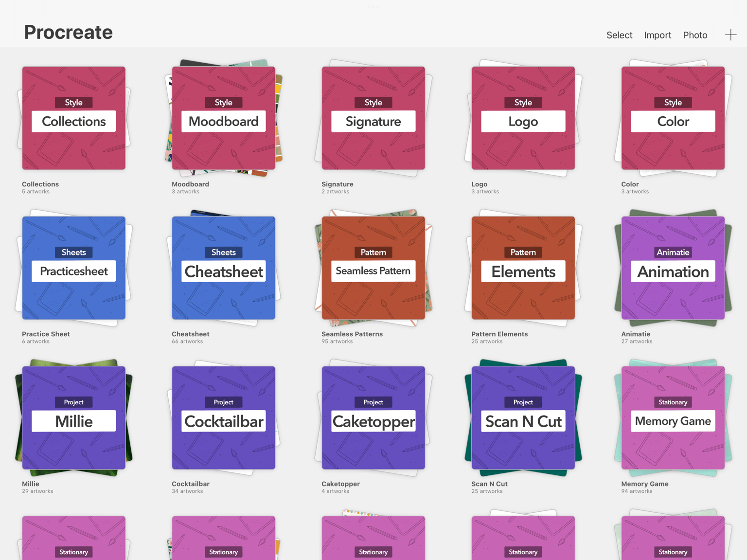Open the Seamless Pattern stack

pyautogui.click(x=373, y=268)
